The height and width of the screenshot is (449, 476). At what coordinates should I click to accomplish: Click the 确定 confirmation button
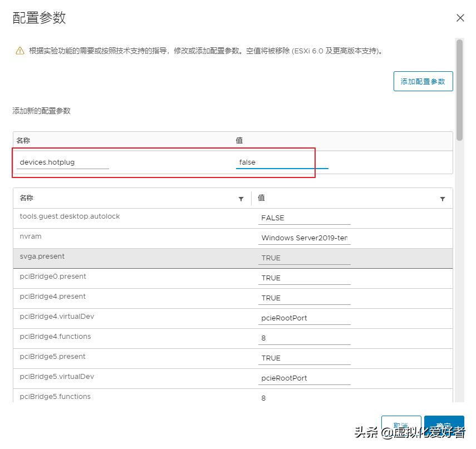click(x=444, y=425)
